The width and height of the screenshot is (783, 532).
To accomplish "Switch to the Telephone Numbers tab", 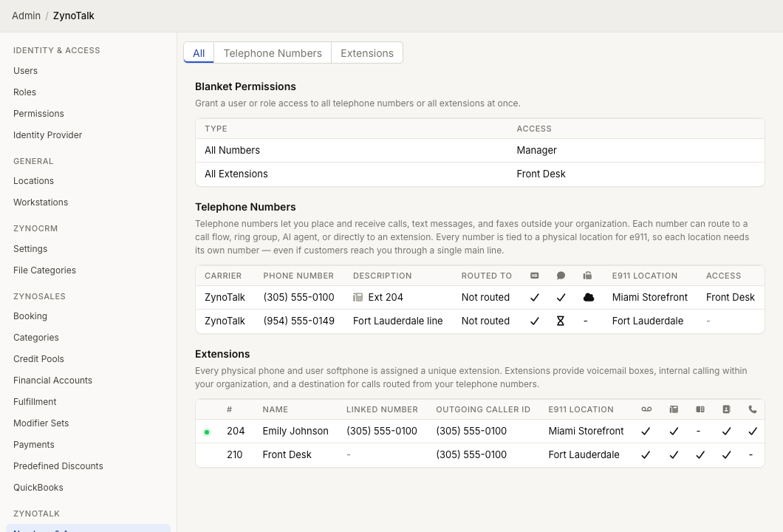I will 273,53.
